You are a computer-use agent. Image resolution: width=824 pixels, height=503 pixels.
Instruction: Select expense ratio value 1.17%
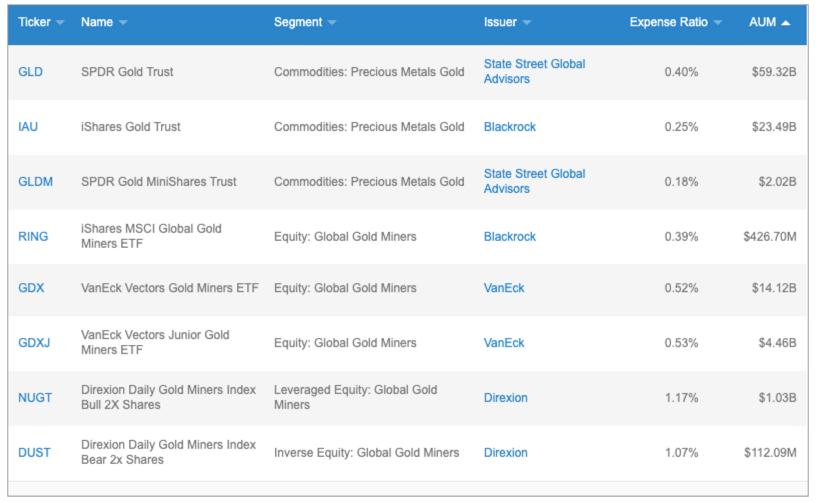[x=682, y=398]
